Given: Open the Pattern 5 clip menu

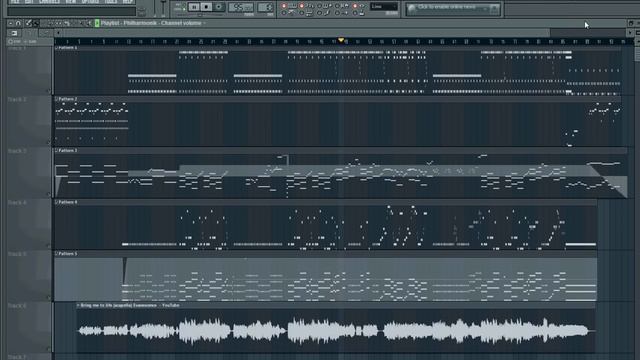Looking at the screenshot, I should click(x=56, y=254).
